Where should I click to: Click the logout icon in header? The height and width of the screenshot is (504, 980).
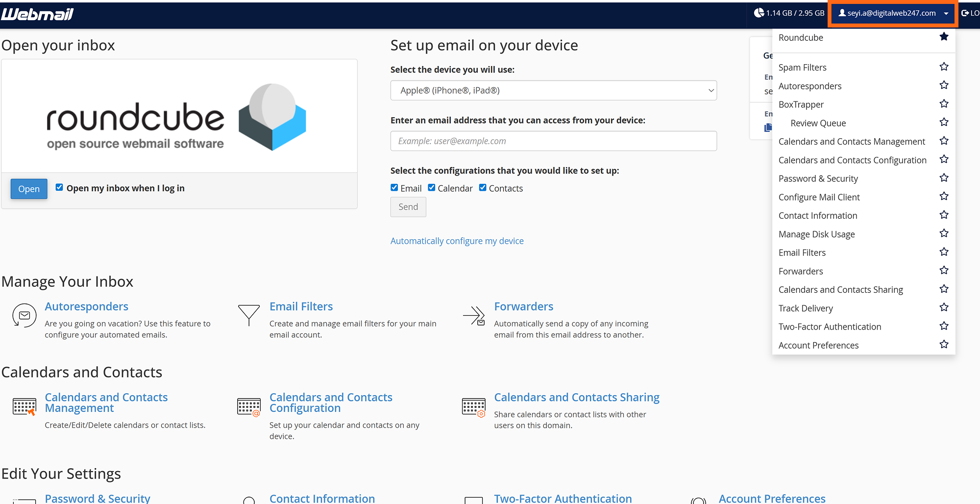coord(965,13)
